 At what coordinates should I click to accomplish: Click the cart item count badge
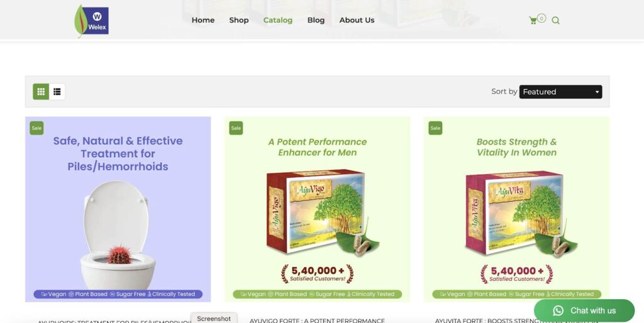click(541, 18)
